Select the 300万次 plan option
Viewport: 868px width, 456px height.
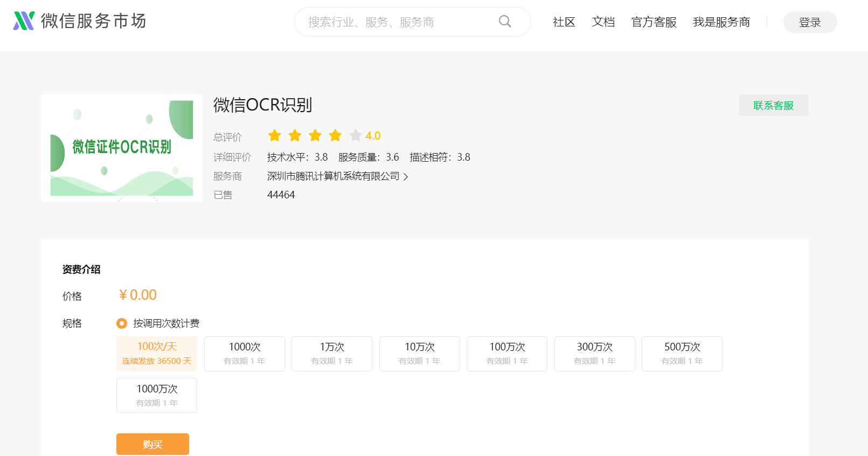tap(595, 354)
